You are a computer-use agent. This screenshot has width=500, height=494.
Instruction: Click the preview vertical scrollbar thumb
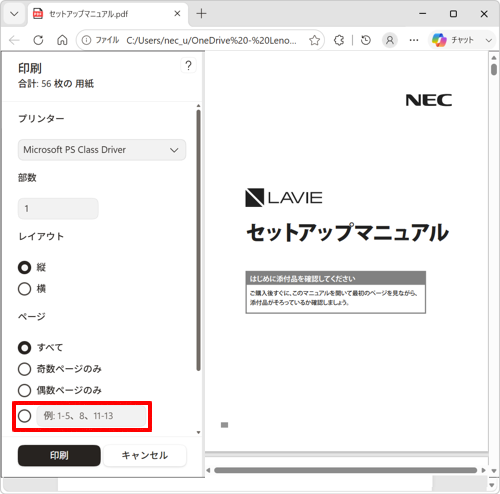(494, 69)
